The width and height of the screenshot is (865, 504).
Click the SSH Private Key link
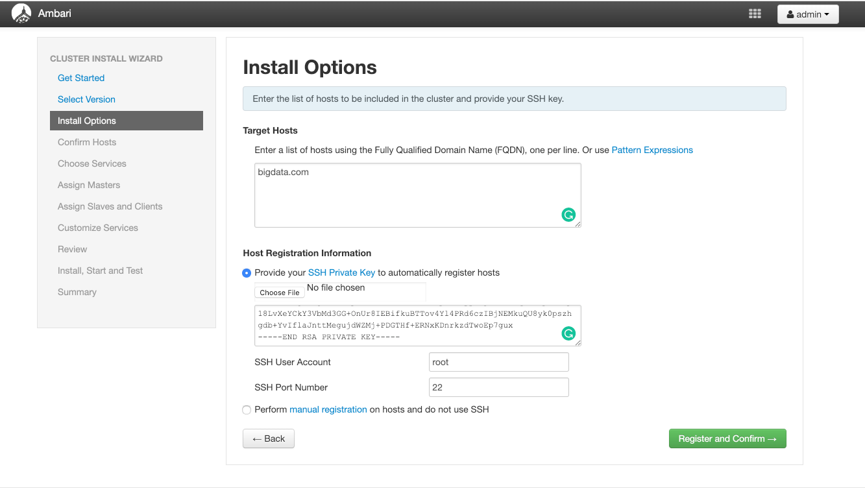point(342,272)
